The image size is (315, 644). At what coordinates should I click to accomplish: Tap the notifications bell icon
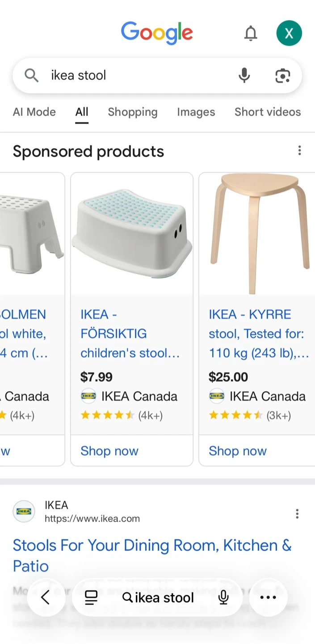tap(251, 33)
